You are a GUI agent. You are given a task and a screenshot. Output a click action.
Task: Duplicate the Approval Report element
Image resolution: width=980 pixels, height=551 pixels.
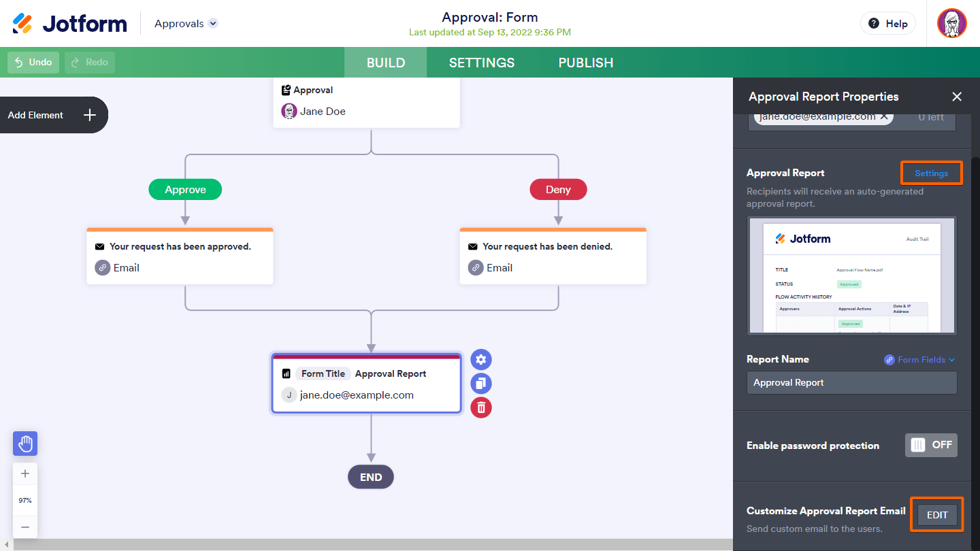click(x=481, y=384)
